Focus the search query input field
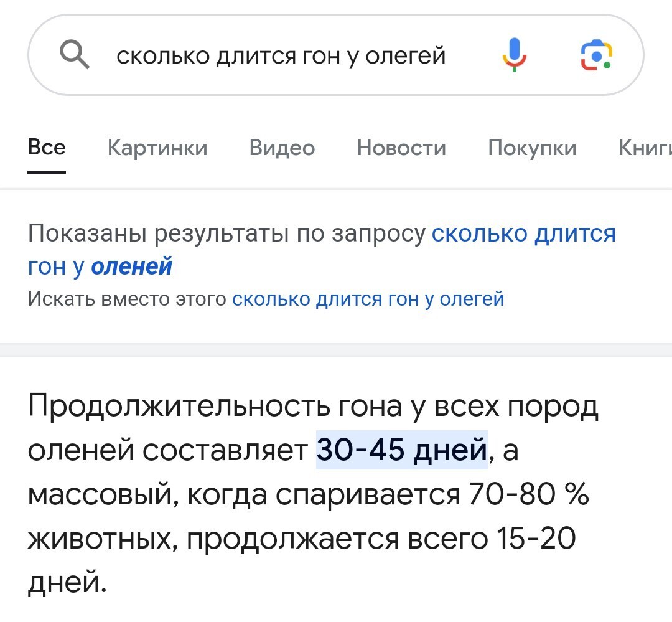This screenshot has height=622, width=672. tap(281, 56)
